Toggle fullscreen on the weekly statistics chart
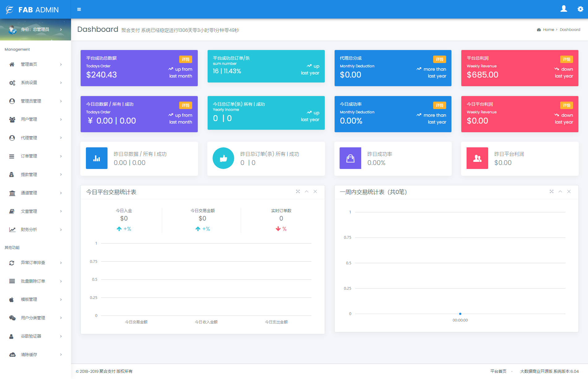The image size is (588, 379). (552, 192)
